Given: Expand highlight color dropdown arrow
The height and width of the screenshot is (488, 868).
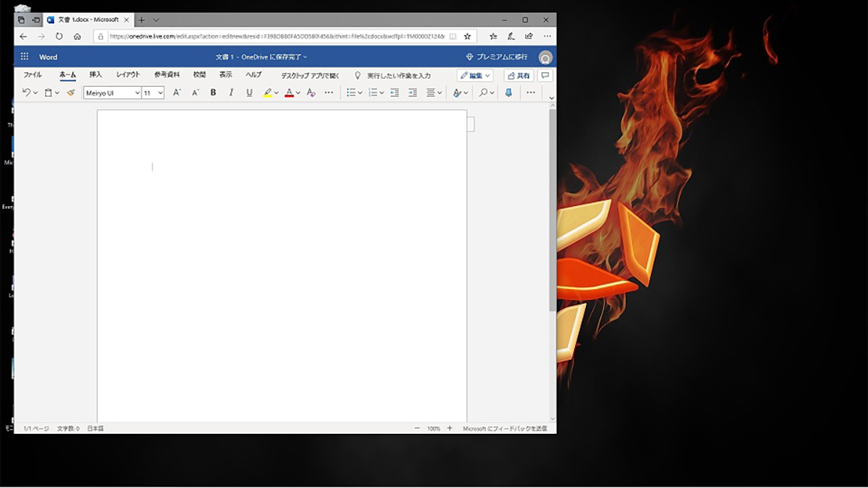Looking at the screenshot, I should pyautogui.click(x=276, y=93).
